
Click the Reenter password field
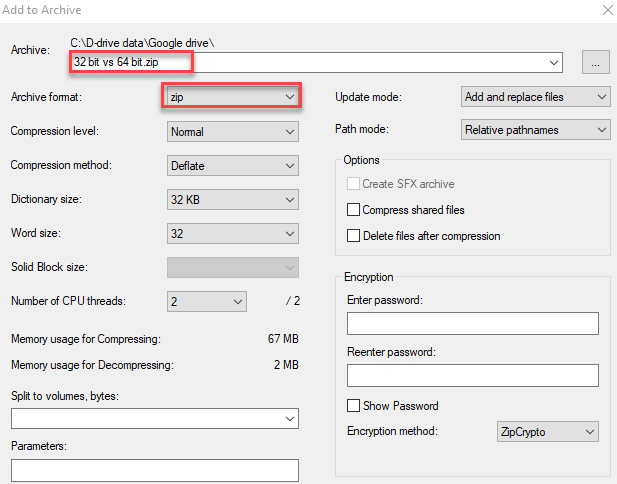(x=472, y=375)
